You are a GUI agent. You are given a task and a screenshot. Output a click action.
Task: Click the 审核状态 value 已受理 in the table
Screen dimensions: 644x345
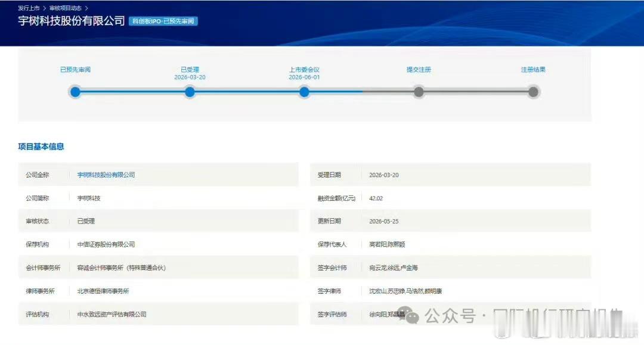click(x=86, y=221)
